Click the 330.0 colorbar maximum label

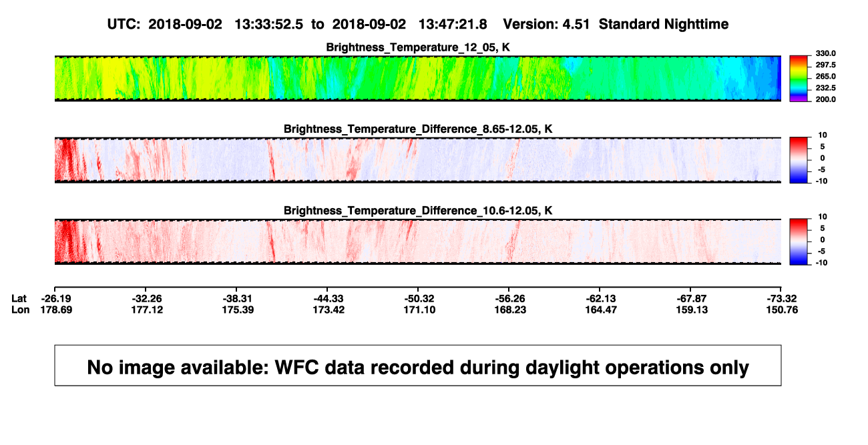pyautogui.click(x=825, y=53)
